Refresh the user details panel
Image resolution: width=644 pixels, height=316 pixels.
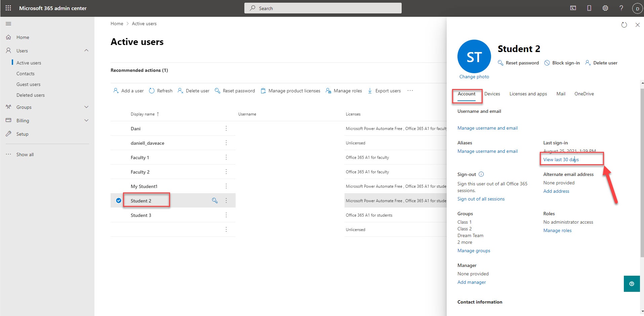coord(624,25)
